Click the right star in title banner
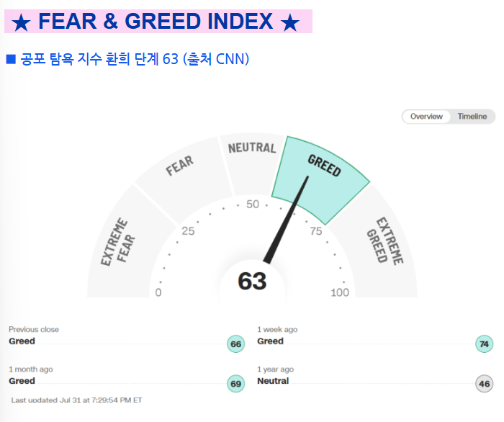Image resolution: width=504 pixels, height=422 pixels. coord(289,22)
